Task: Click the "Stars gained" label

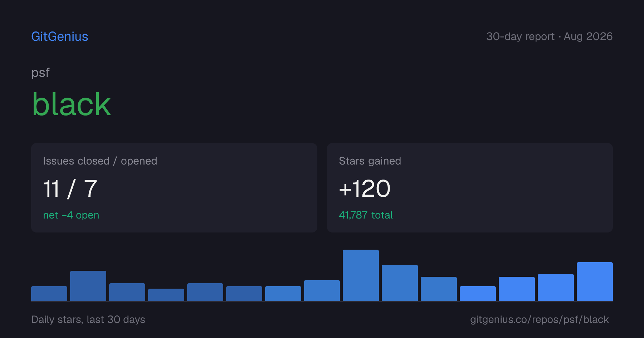Action: point(370,161)
